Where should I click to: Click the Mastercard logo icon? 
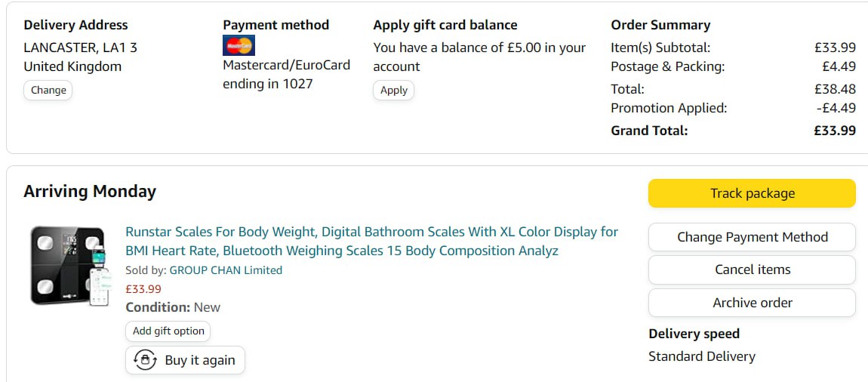(239, 45)
